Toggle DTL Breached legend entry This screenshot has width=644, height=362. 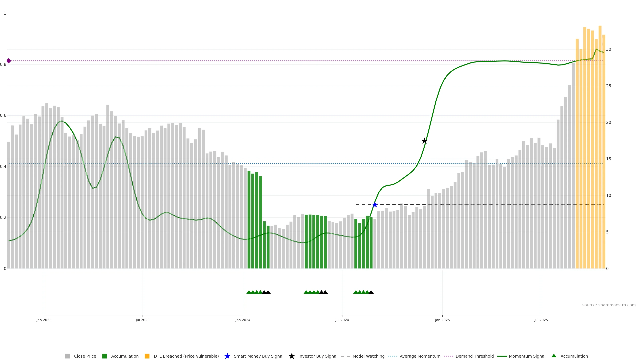point(186,356)
